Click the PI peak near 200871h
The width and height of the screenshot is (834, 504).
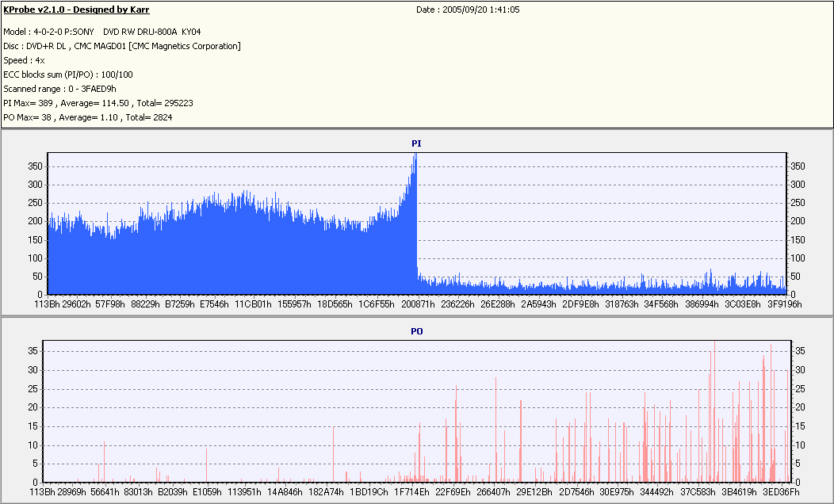click(415, 223)
